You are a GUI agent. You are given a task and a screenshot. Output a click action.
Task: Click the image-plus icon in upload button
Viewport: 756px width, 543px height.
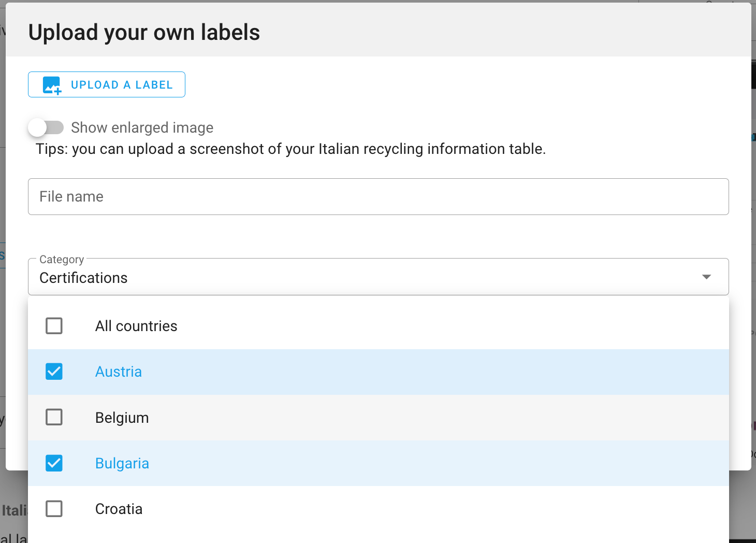[52, 85]
